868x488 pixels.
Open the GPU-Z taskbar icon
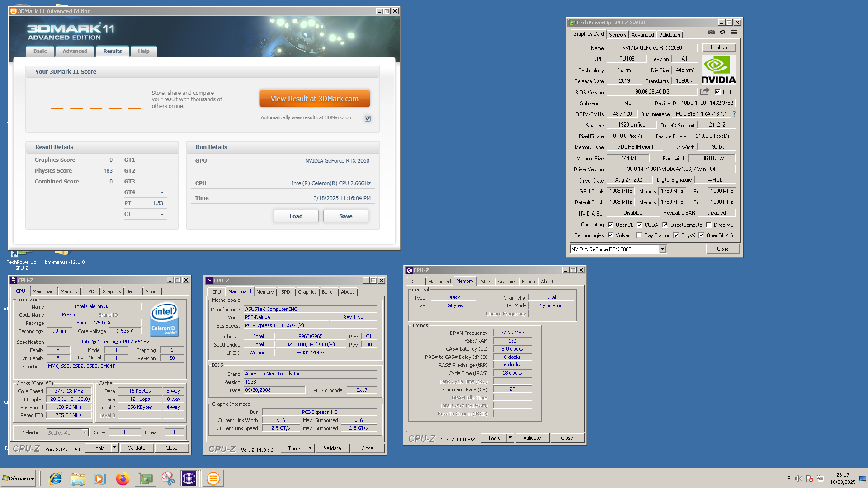(146, 478)
